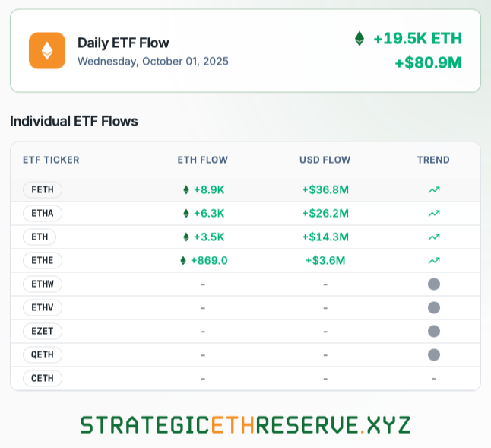Click the green diamond beside +19.5K ETH
Screen dimensions: 491x448
pos(360,39)
